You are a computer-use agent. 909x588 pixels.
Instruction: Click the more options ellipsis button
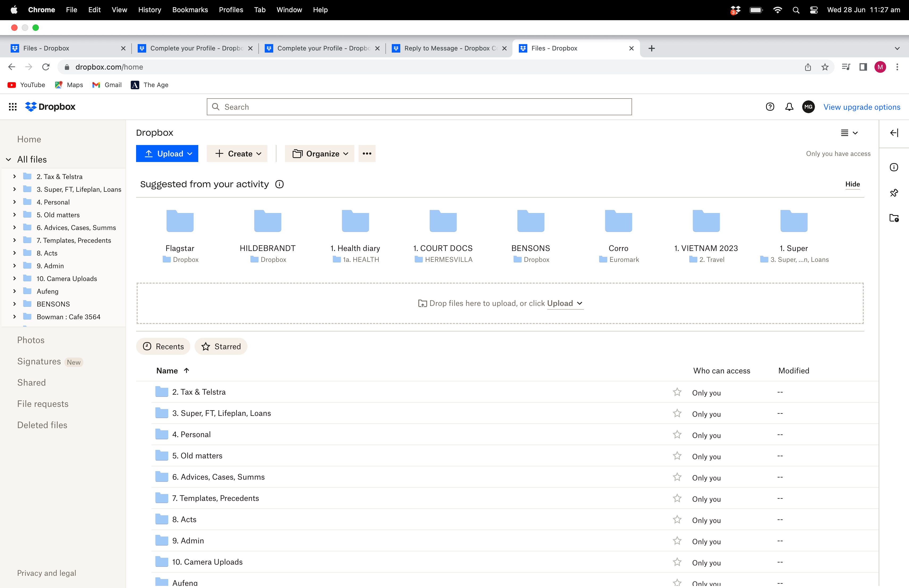(x=367, y=154)
